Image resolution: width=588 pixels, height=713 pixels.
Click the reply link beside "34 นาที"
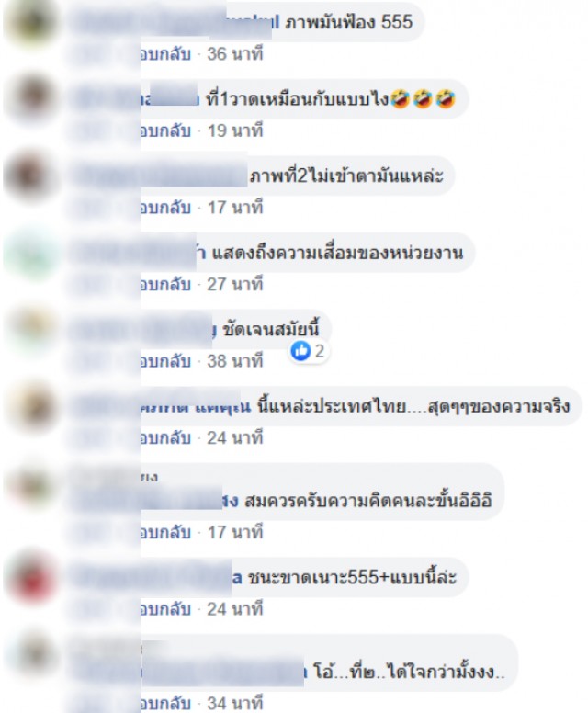[x=165, y=704]
